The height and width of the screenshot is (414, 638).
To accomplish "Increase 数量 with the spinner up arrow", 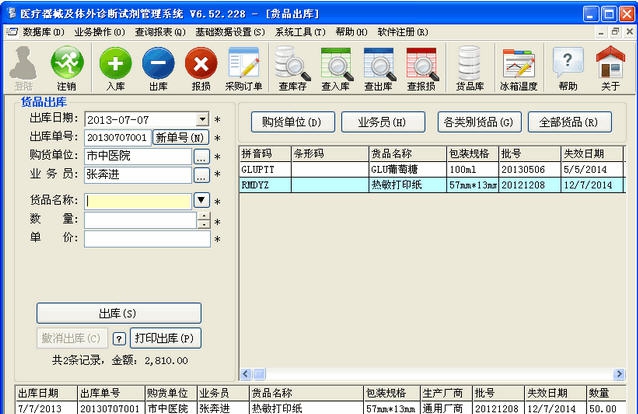I will [x=203, y=216].
